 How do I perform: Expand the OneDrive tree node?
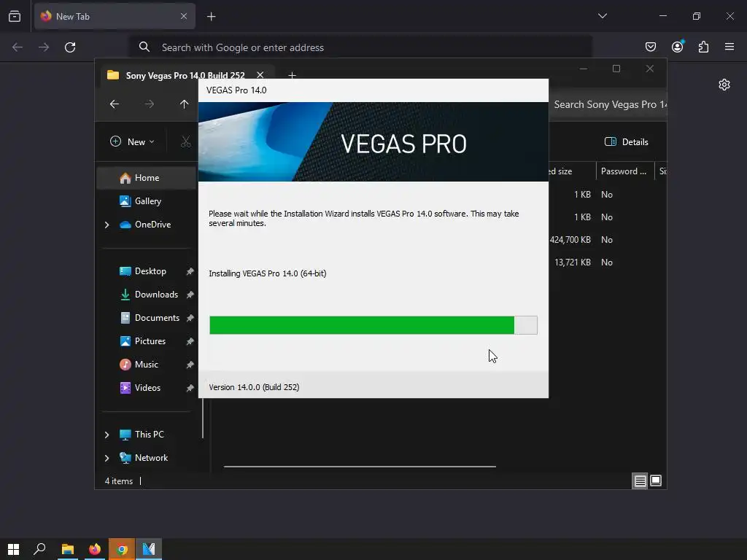click(107, 225)
